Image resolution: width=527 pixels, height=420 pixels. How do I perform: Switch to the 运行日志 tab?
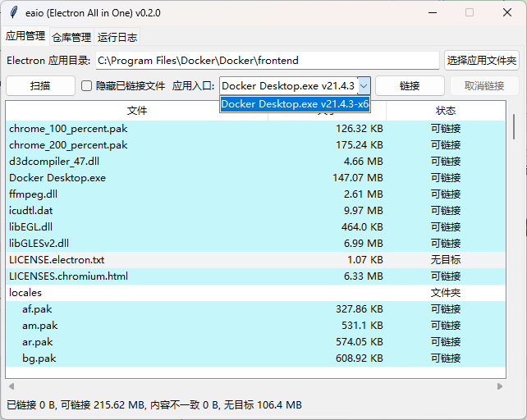[117, 37]
